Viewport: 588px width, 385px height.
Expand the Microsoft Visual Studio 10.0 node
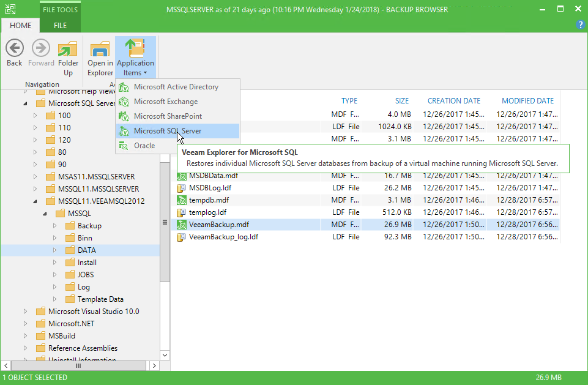(x=25, y=312)
